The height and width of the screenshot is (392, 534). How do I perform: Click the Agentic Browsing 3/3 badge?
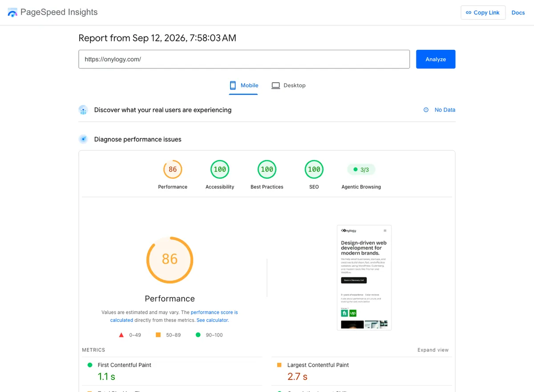(x=361, y=169)
